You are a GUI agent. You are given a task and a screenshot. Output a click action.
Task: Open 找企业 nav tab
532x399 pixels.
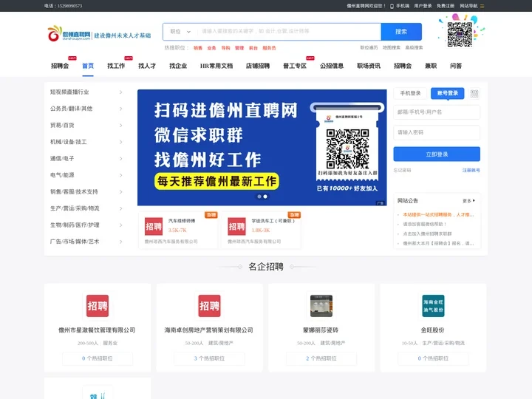point(178,66)
